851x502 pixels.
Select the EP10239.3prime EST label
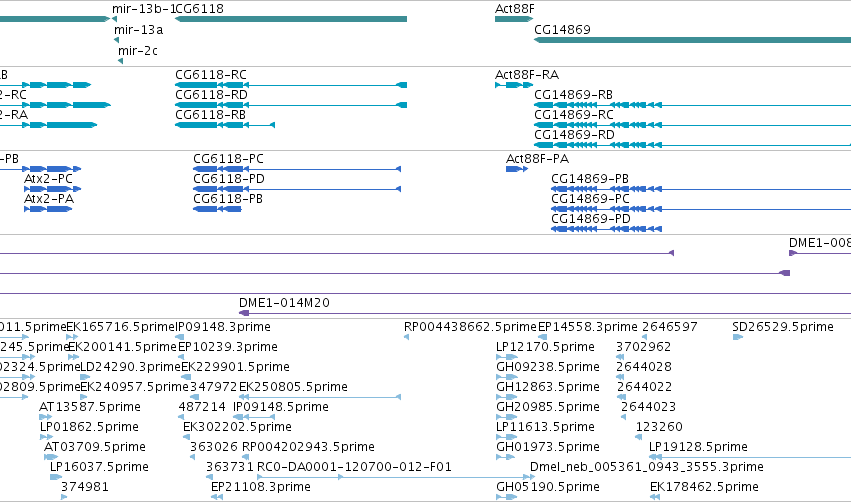228,347
